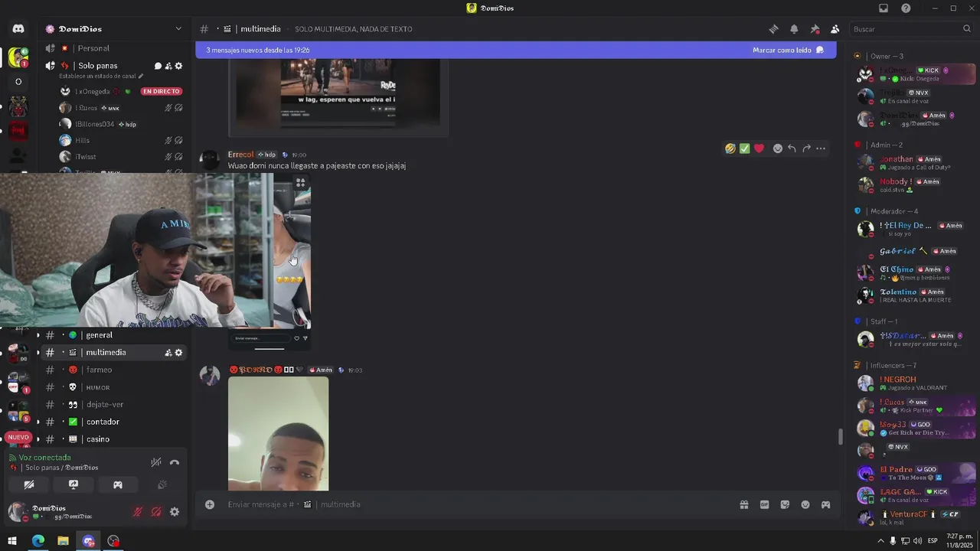
Task: Open Errecol's username in chat
Action: [240, 155]
